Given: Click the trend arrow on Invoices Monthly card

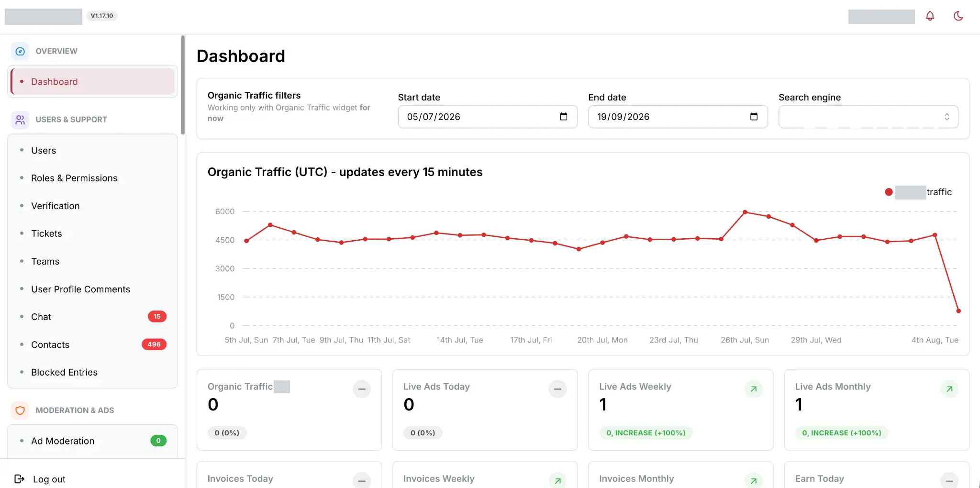Looking at the screenshot, I should click(754, 480).
